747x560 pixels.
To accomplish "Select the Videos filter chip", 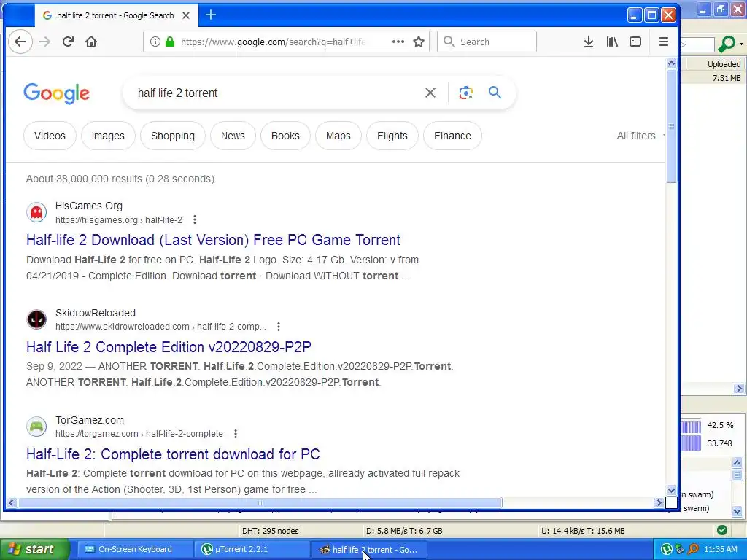I will pyautogui.click(x=50, y=136).
